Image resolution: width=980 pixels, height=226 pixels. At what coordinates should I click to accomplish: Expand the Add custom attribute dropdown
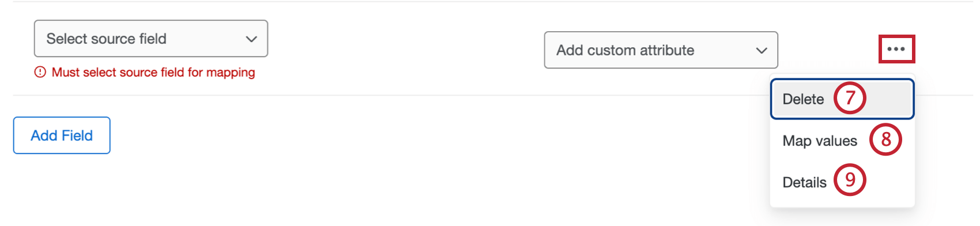click(661, 50)
